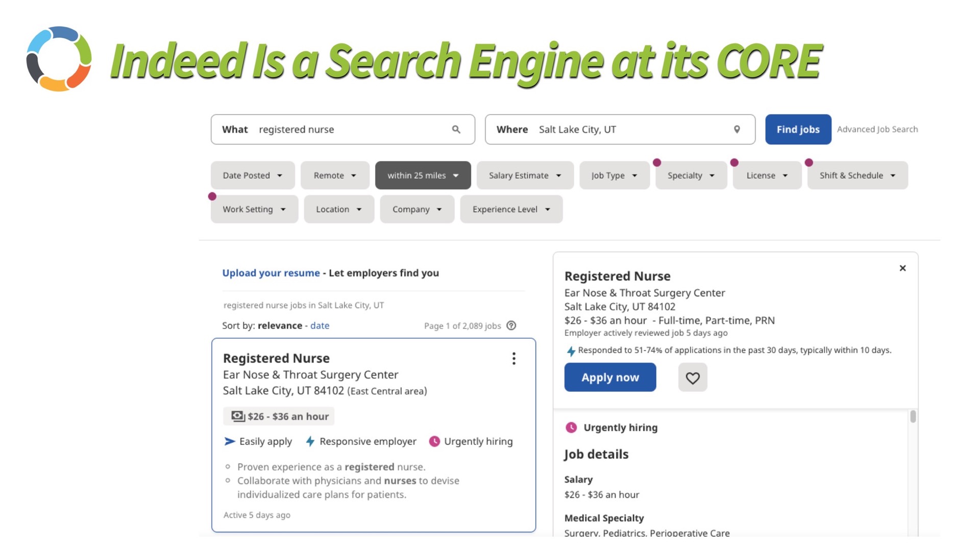This screenshot has height=551, width=980.
Task: Click the magnifying glass search icon
Action: coord(456,130)
